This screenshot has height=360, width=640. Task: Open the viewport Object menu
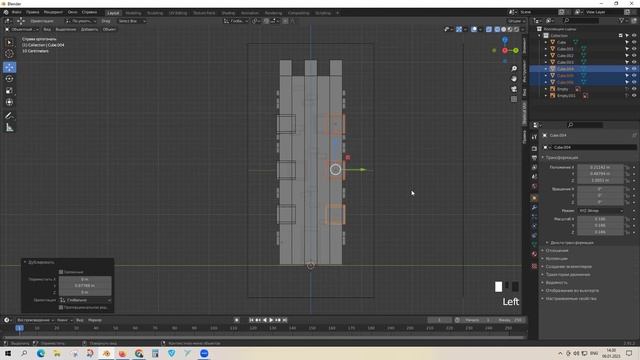coord(109,29)
